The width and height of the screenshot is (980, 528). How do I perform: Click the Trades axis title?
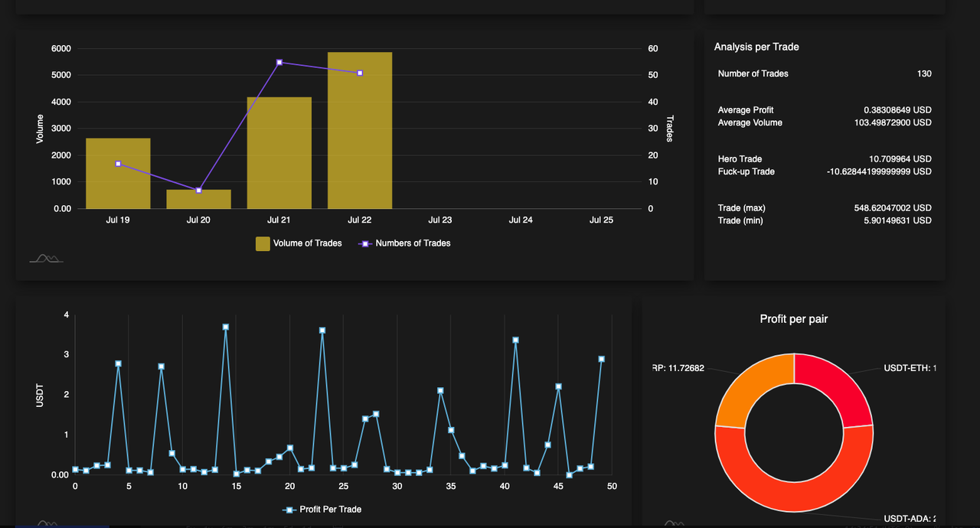coord(669,129)
